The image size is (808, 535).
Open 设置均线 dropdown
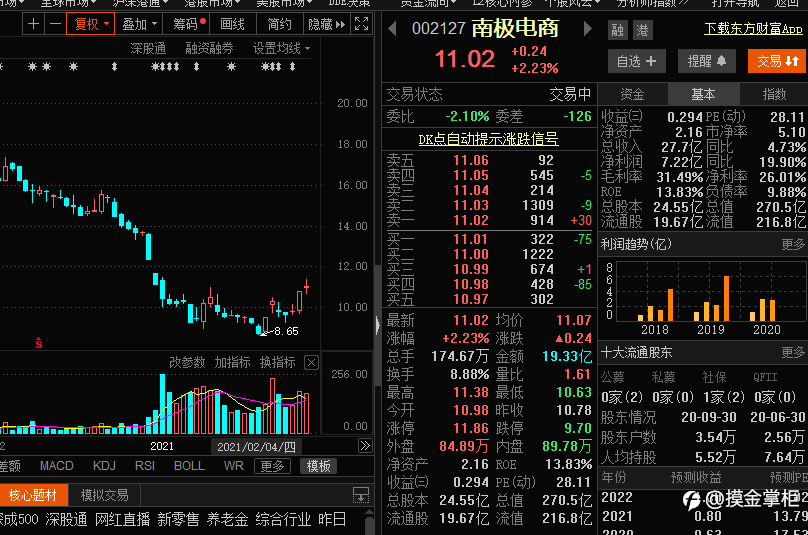pyautogui.click(x=281, y=48)
